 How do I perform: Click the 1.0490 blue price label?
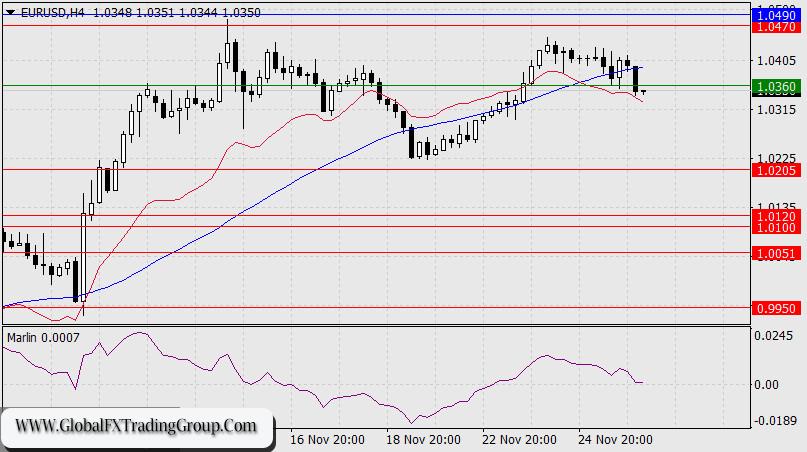pyautogui.click(x=777, y=15)
